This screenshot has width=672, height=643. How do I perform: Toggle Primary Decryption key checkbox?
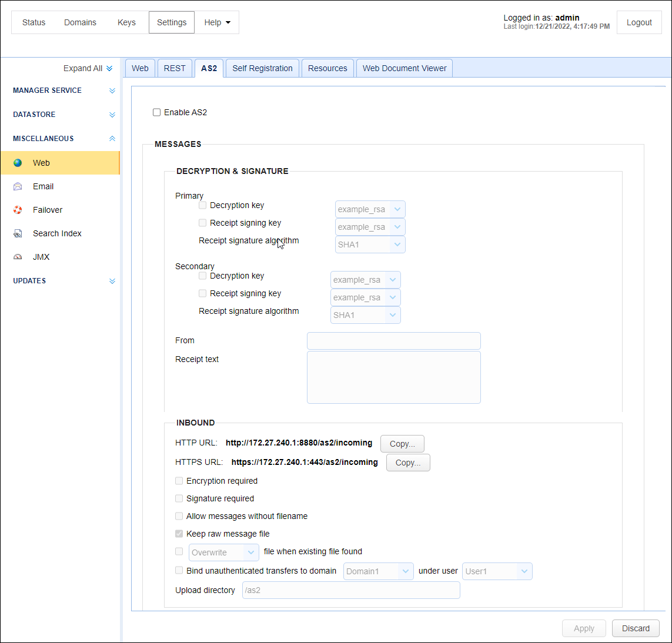(203, 205)
